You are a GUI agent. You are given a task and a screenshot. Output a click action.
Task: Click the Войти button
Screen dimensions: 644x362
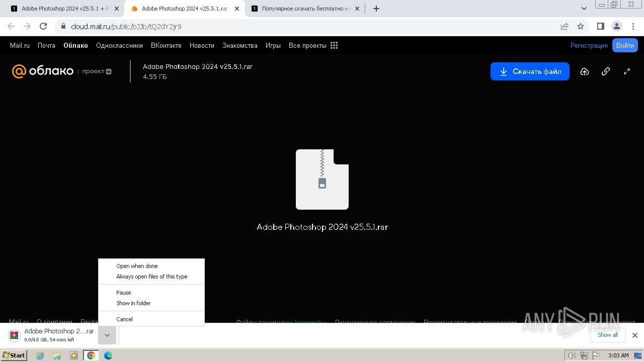[x=625, y=45]
